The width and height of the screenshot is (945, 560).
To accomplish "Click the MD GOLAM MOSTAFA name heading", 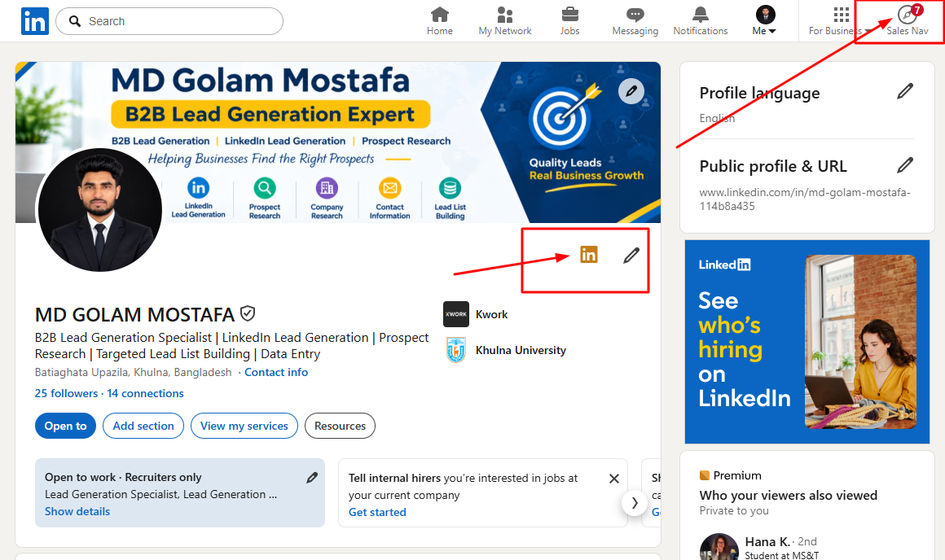I will click(x=134, y=314).
